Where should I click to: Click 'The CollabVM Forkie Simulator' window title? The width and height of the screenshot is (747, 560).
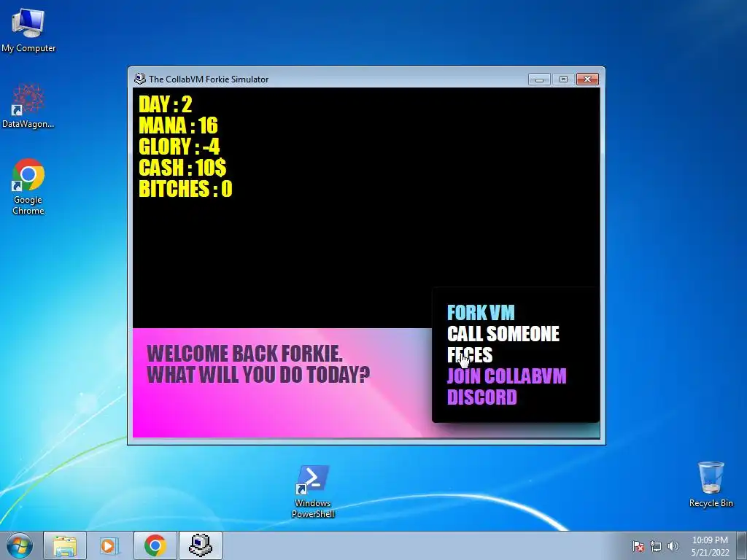pyautogui.click(x=209, y=79)
